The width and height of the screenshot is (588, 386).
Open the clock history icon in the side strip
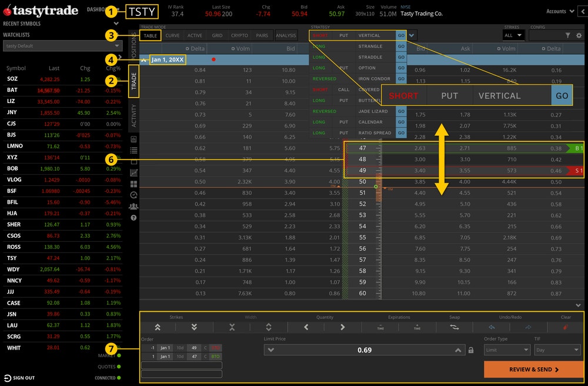click(x=133, y=195)
